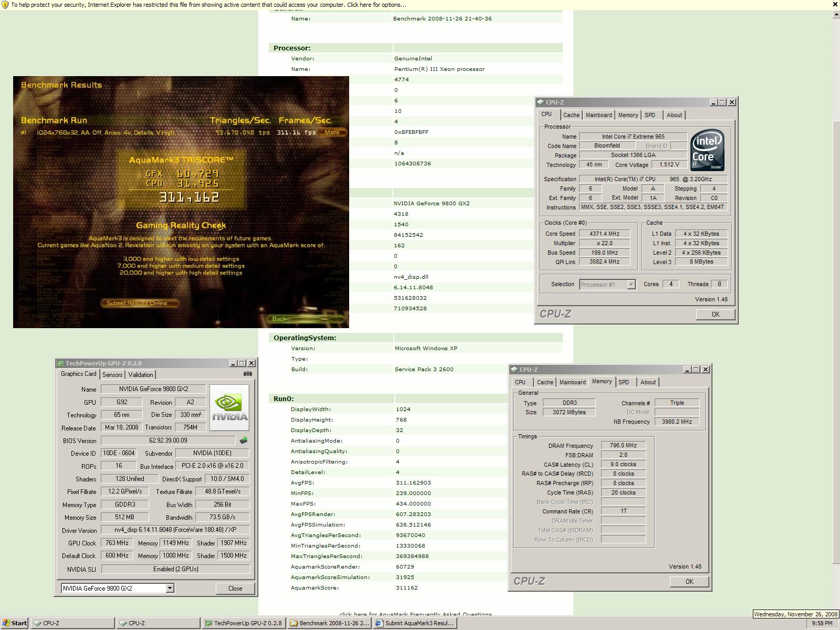Select Cache tab in CPU-Z memory window
Screen dimensions: 840x630
pos(545,382)
